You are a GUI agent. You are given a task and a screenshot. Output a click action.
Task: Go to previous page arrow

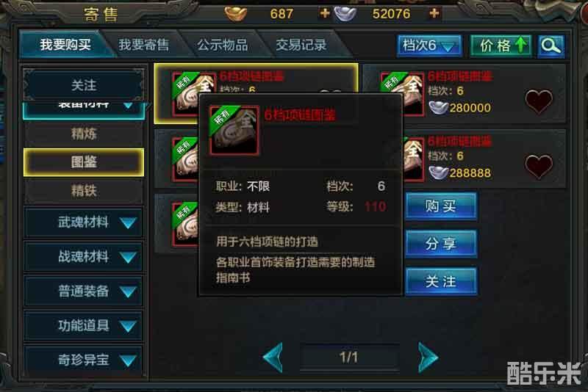pyautogui.click(x=273, y=357)
